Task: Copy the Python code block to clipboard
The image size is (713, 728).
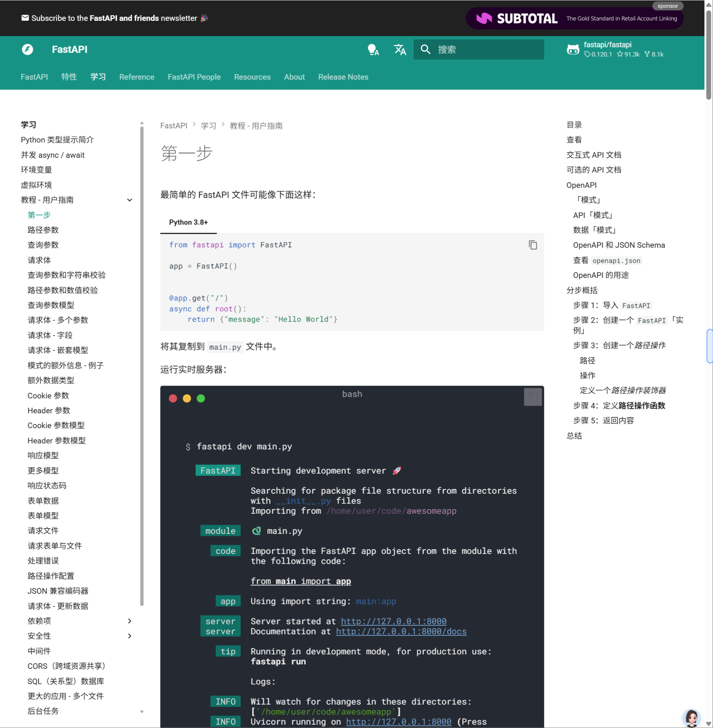Action: click(x=533, y=245)
